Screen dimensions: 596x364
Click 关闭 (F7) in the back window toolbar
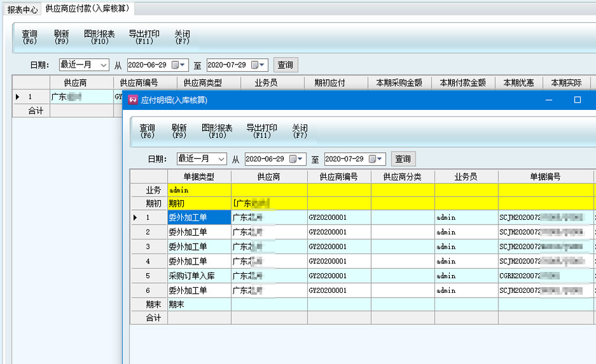click(182, 37)
